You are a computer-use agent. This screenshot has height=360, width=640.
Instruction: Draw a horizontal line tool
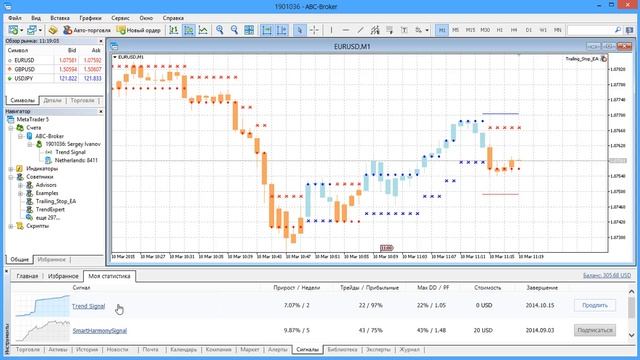[346, 30]
